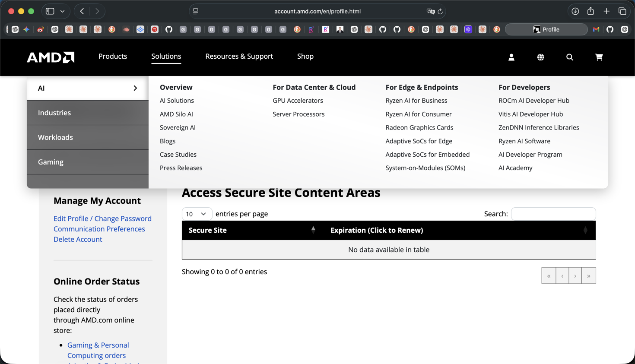Open the pink lotus bookmark icon

coord(126,29)
